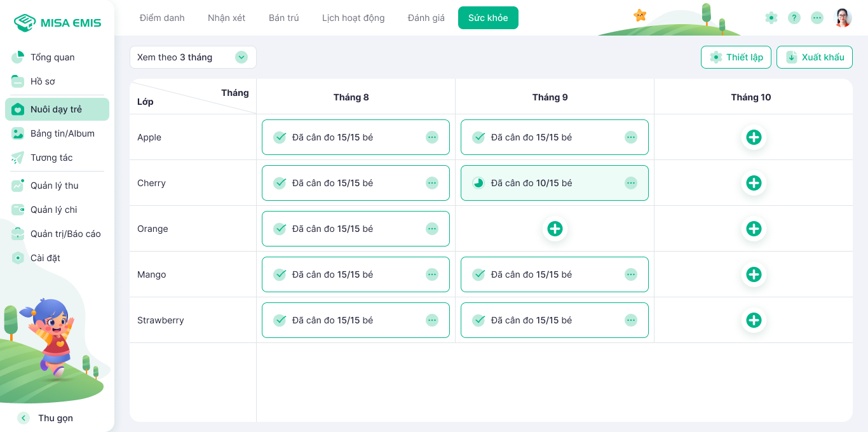Export data with Xuất khẩu button
The image size is (868, 432).
coord(814,57)
